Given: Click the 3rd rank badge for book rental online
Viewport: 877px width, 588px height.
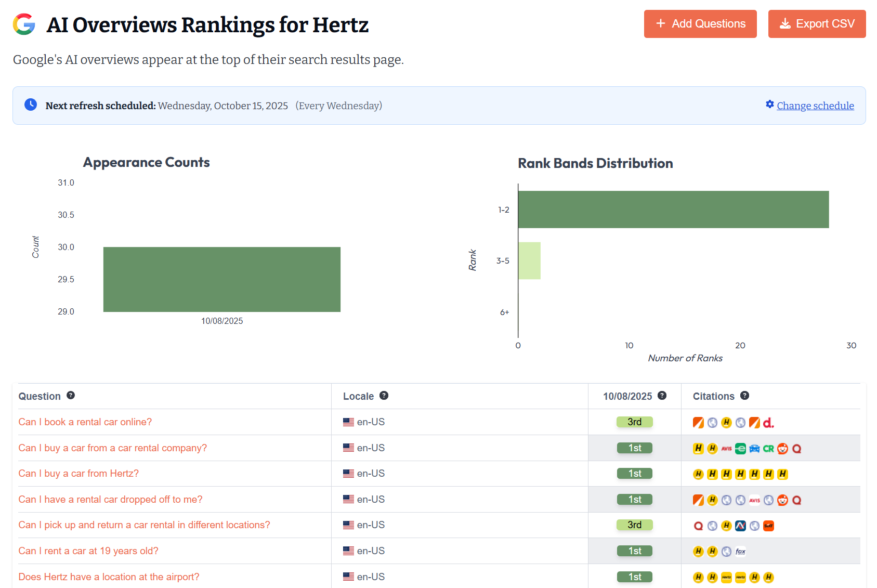Looking at the screenshot, I should tap(634, 422).
